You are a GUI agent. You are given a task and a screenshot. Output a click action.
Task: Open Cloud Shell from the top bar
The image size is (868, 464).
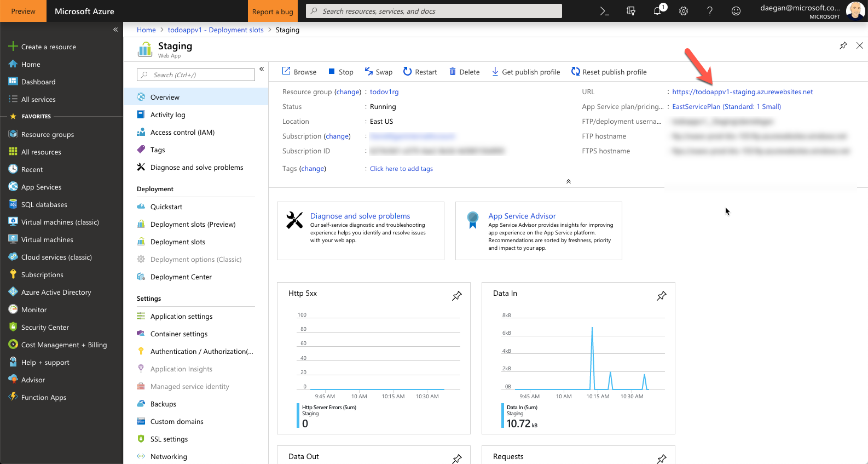click(604, 11)
